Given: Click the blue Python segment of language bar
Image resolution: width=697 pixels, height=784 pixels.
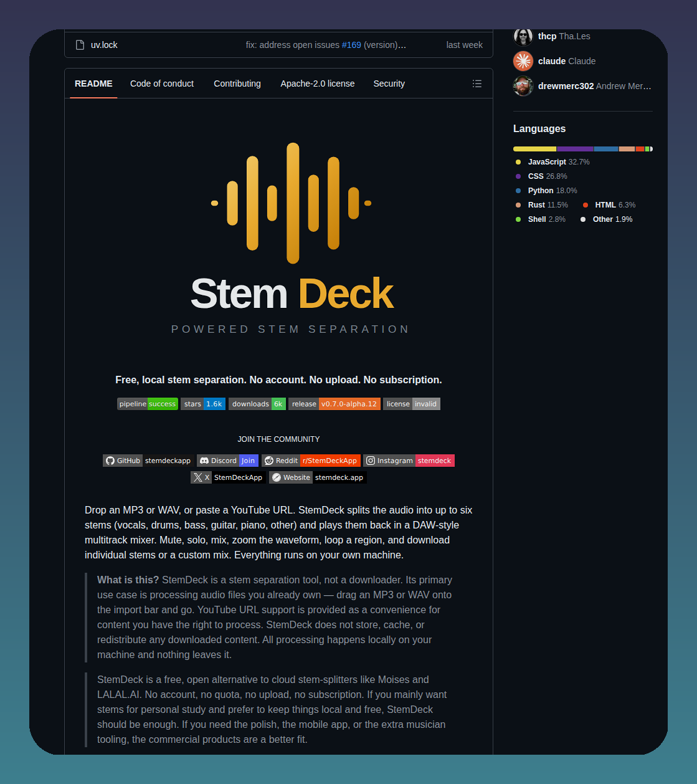Looking at the screenshot, I should 606,149.
